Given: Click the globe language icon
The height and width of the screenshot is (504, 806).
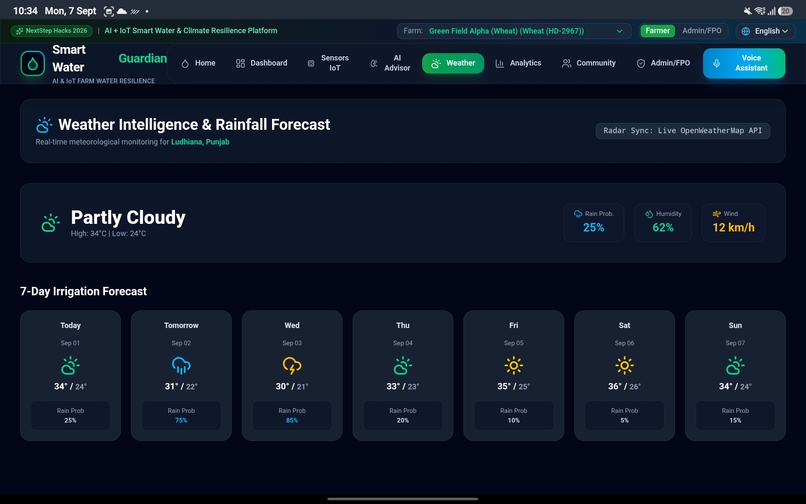Looking at the screenshot, I should point(745,31).
